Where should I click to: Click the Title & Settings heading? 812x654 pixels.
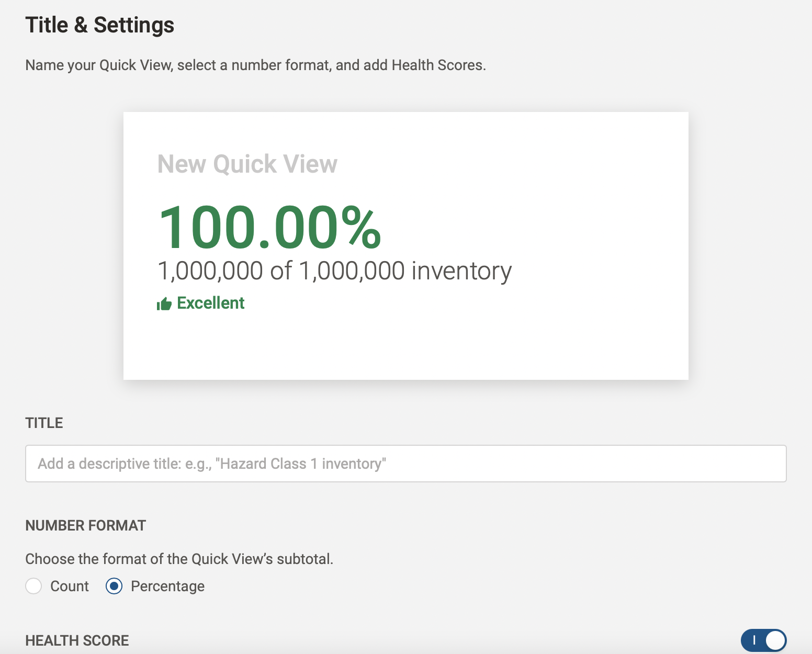click(100, 25)
